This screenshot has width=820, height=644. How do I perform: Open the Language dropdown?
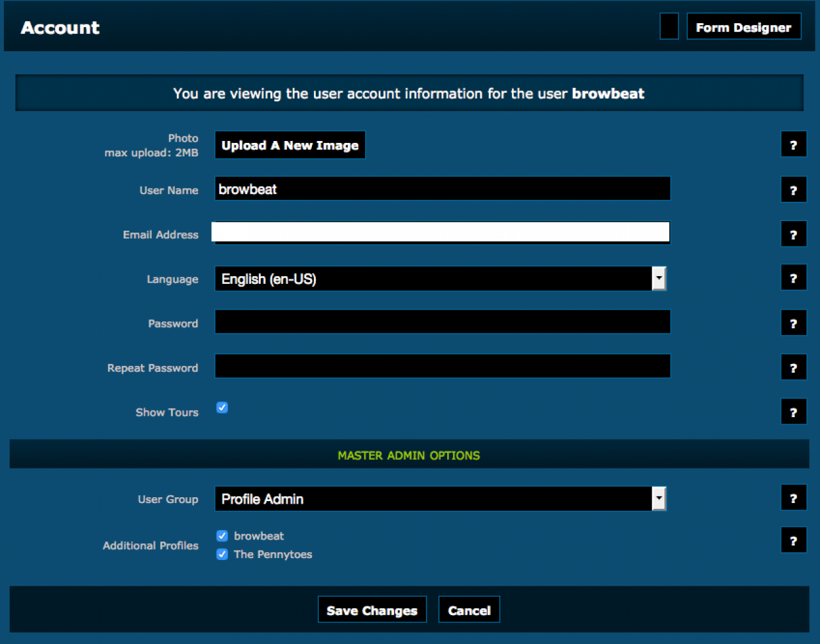pyautogui.click(x=441, y=279)
